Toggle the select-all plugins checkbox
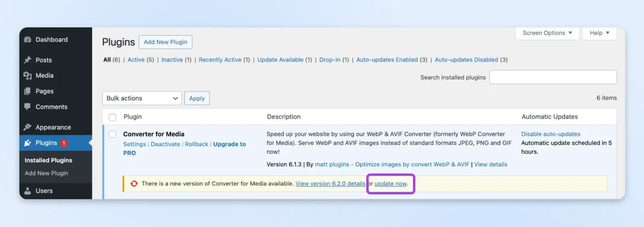 [113, 117]
